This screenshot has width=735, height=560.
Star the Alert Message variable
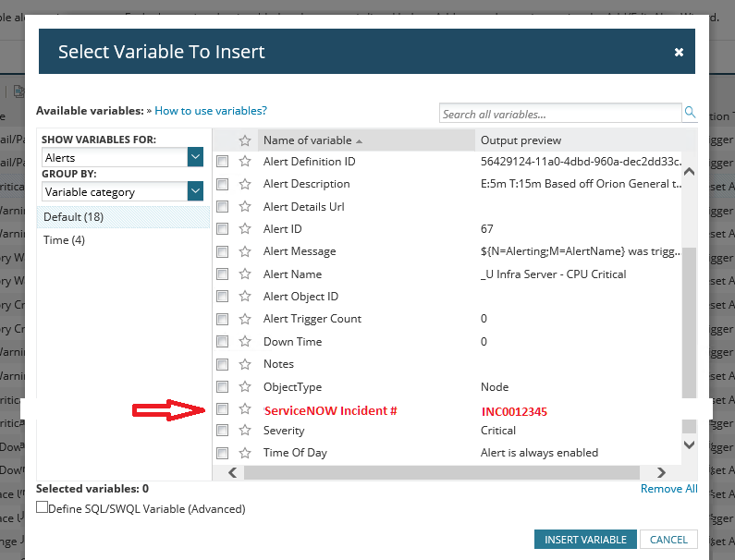click(x=245, y=251)
